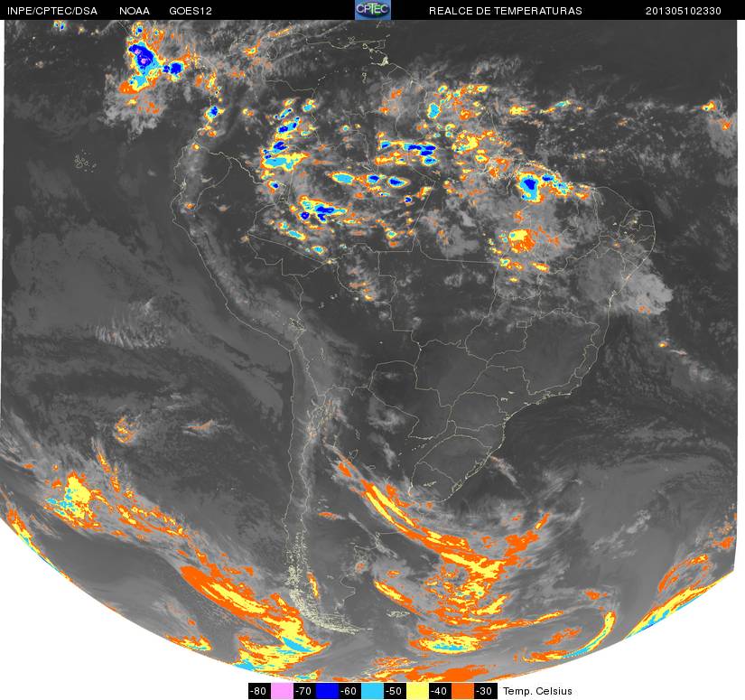The image size is (745, 700).
Task: Click the GOES12 satellite label
Action: 191,11
